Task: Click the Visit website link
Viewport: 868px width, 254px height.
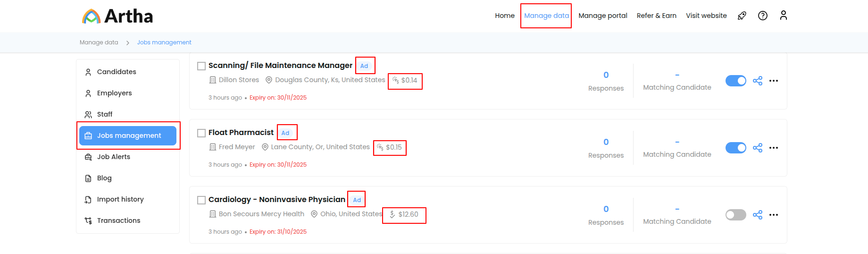Action: (706, 16)
